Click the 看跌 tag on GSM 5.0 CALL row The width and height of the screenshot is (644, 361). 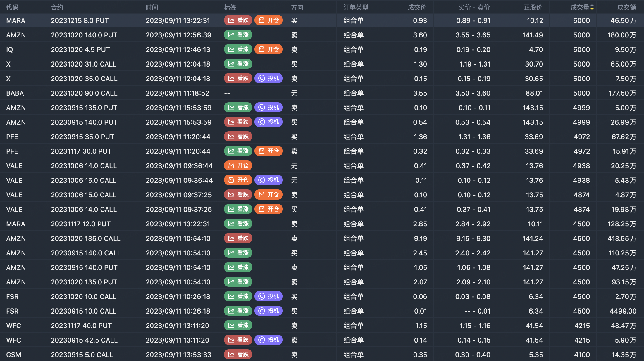coord(238,355)
